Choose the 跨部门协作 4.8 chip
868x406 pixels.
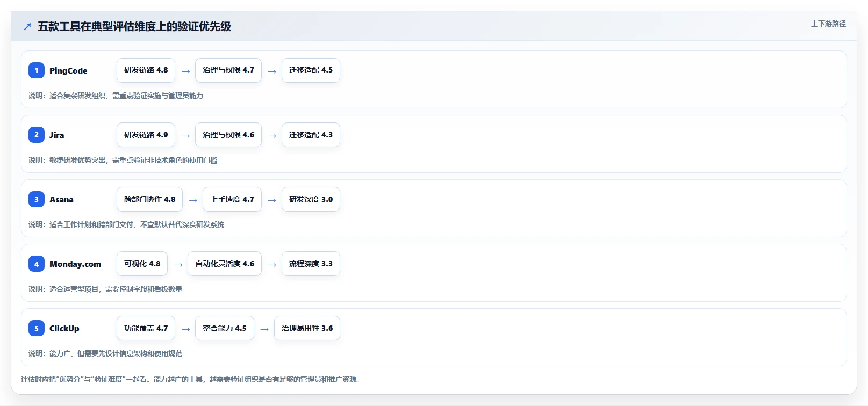tap(149, 199)
